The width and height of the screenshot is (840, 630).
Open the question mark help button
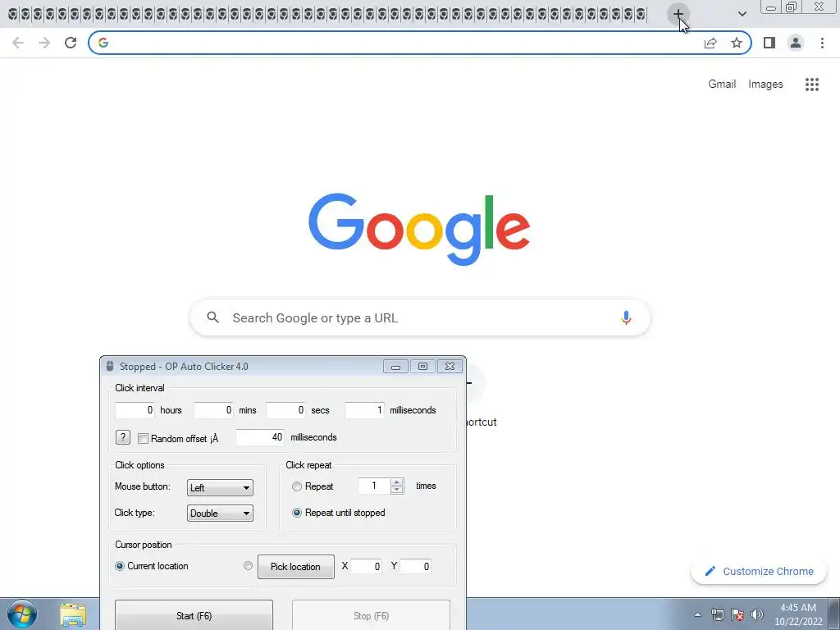click(x=123, y=437)
